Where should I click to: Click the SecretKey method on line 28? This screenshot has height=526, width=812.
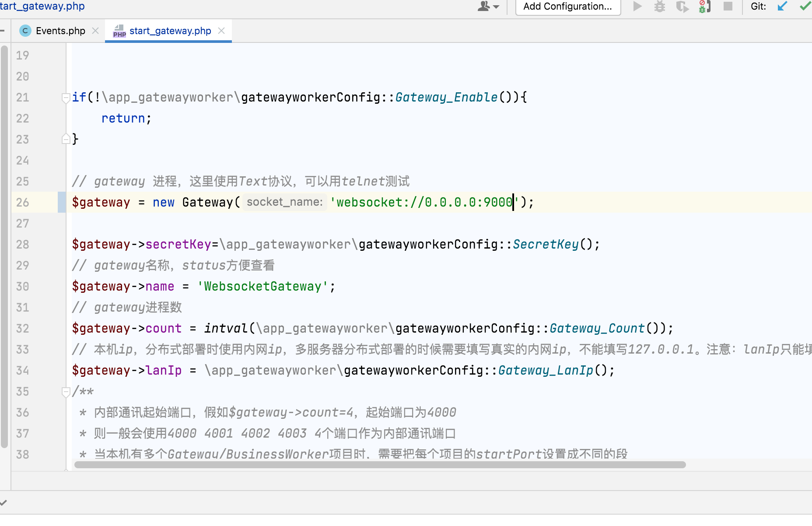pos(546,244)
